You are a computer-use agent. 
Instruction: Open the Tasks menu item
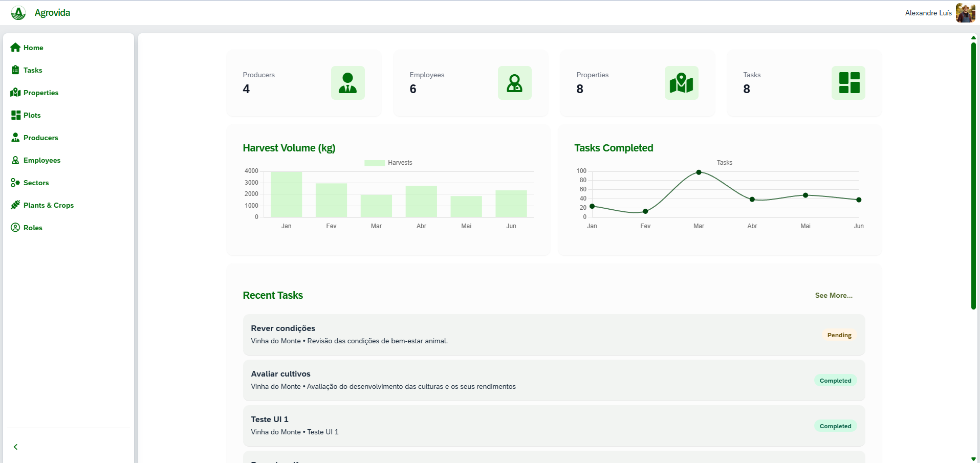pos(69,70)
